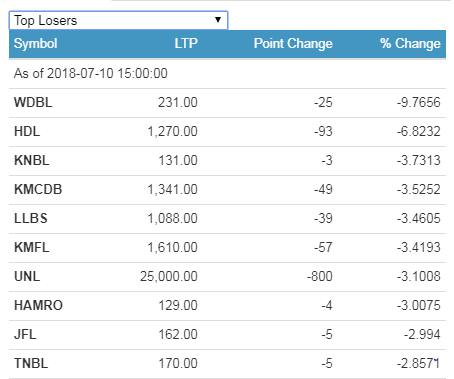
Task: Select the JFL stock symbol
Action: point(25,334)
